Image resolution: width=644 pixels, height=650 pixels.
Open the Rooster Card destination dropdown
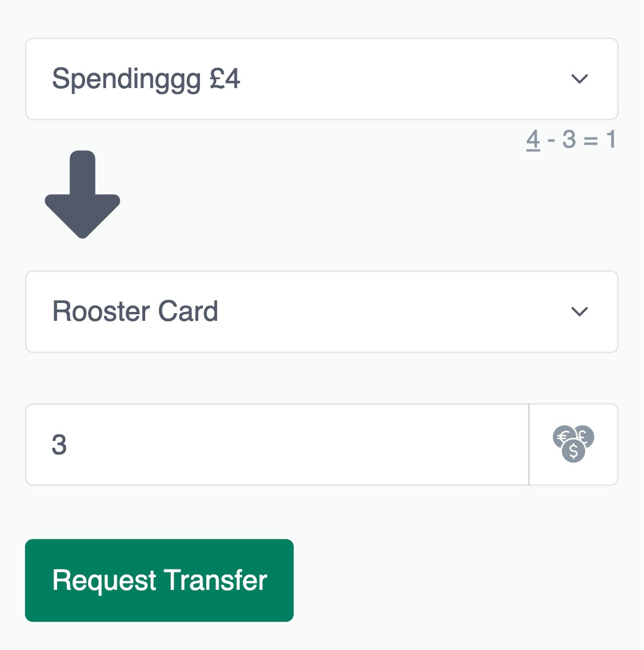pos(321,312)
